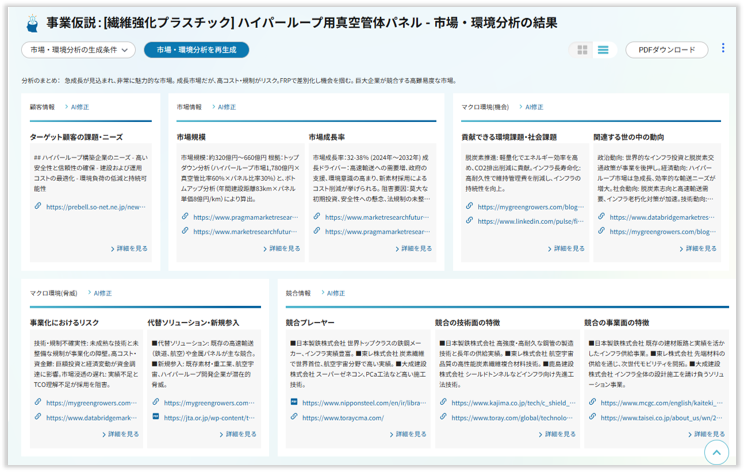Expand 詳細を見る under 競合プレーヤー
Viewport: 744px width, 472px height.
403,434
